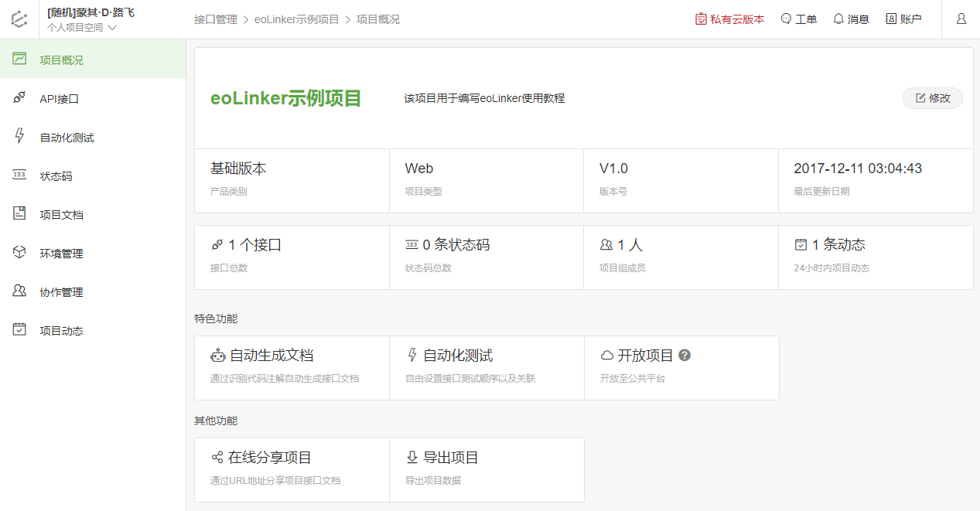Open the 导出项目 card

[x=487, y=470]
